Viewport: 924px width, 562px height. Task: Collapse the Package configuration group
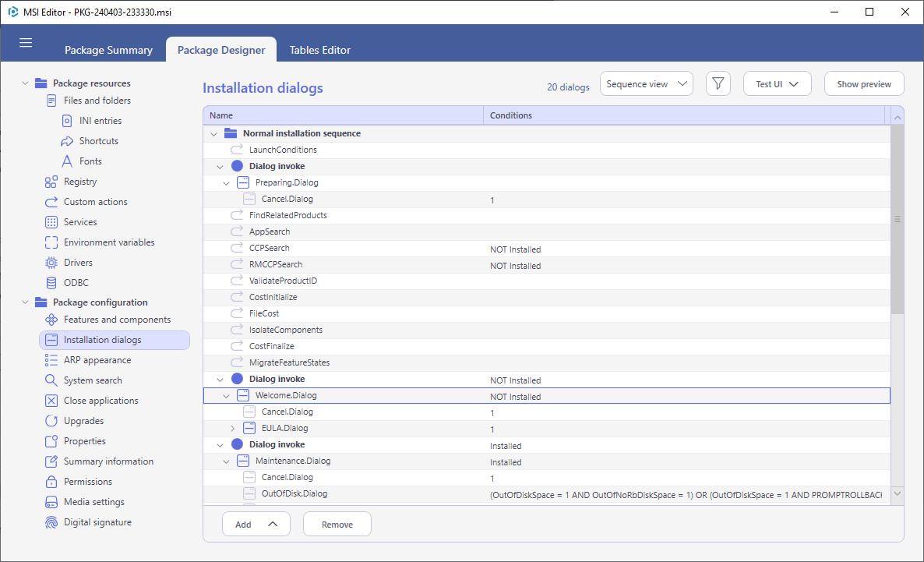pos(25,302)
